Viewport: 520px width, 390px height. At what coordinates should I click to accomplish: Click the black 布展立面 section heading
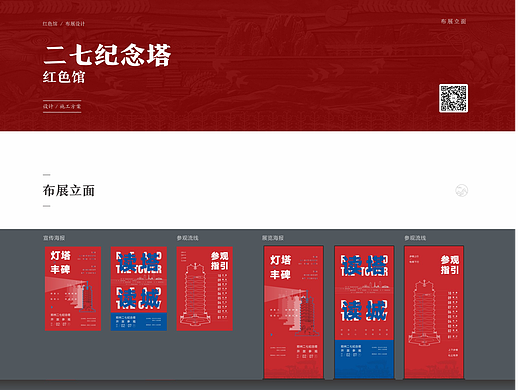(x=69, y=191)
